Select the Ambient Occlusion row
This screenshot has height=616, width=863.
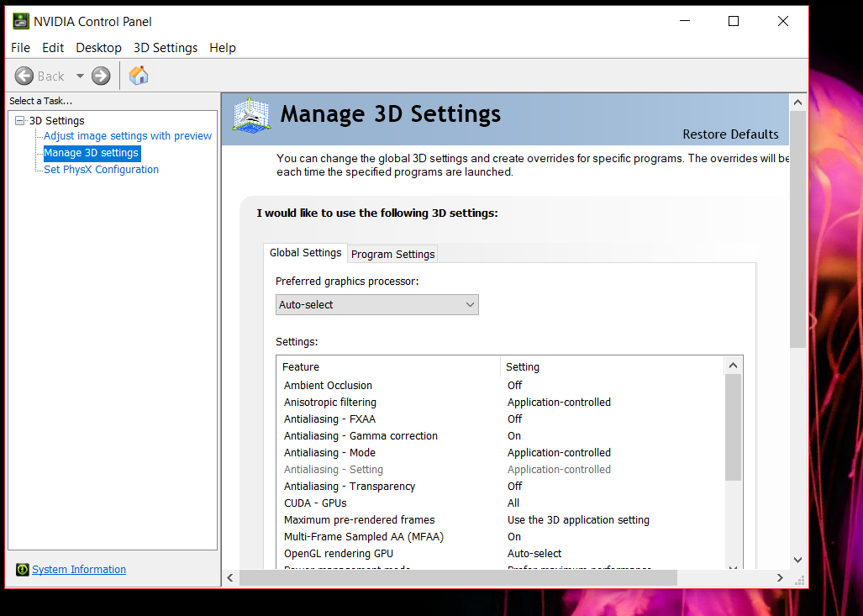pos(500,386)
